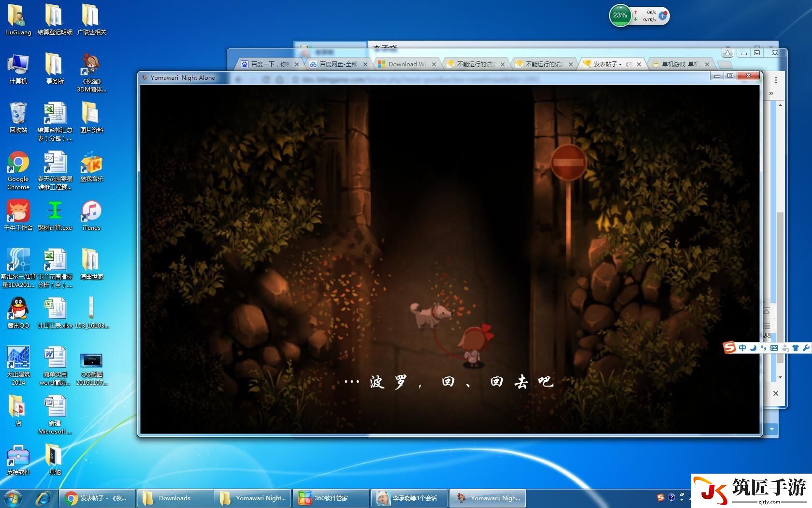Toggle Sogou Chinese punctuation mode button
The height and width of the screenshot is (508, 812).
pyautogui.click(x=763, y=347)
